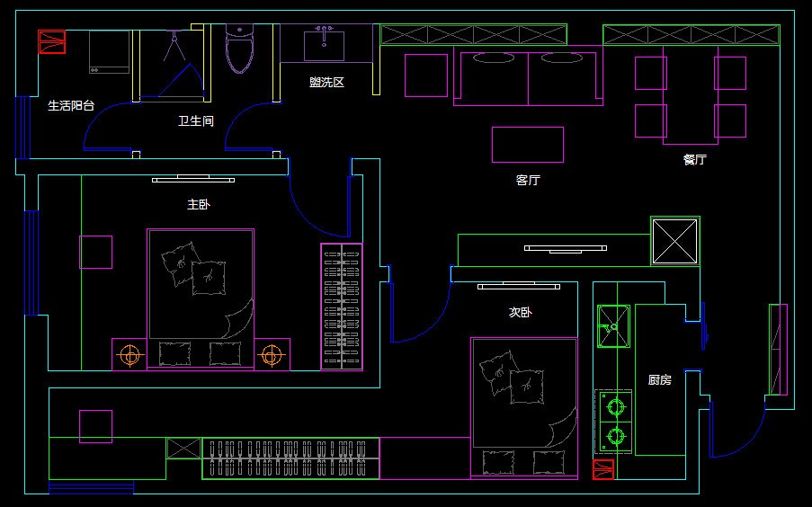The width and height of the screenshot is (812, 507).
Task: Click the orange lamp right of the master bed
Action: click(272, 355)
